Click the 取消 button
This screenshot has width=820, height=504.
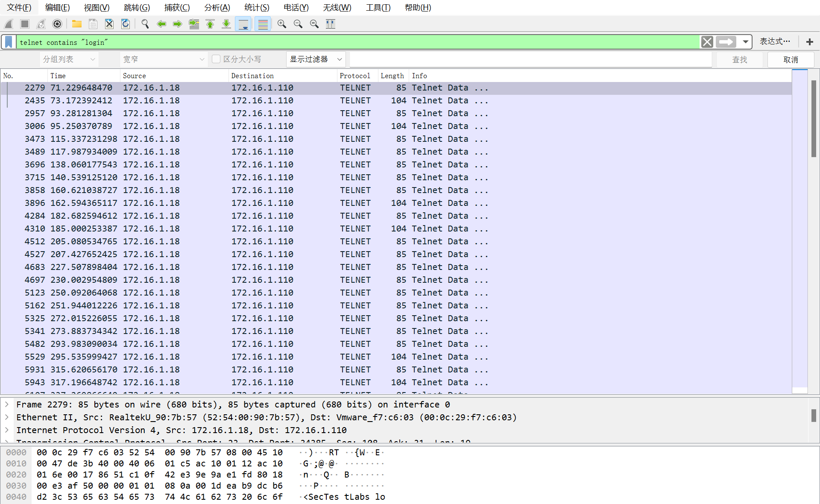[x=791, y=59]
